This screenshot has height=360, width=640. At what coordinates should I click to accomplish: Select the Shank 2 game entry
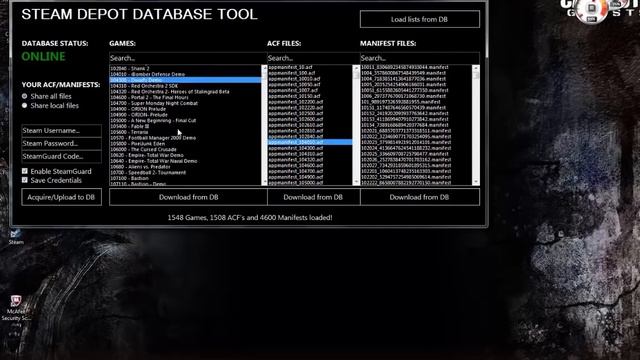[185, 69]
